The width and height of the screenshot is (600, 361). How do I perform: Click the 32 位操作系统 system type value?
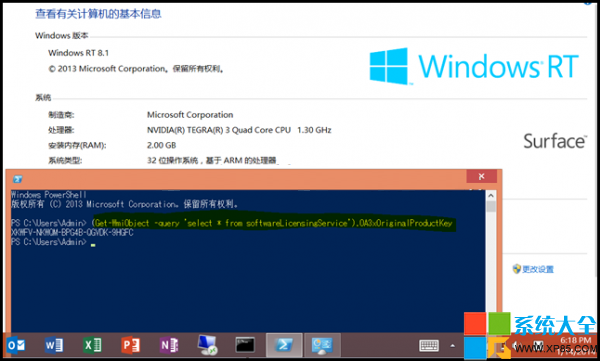click(212, 160)
